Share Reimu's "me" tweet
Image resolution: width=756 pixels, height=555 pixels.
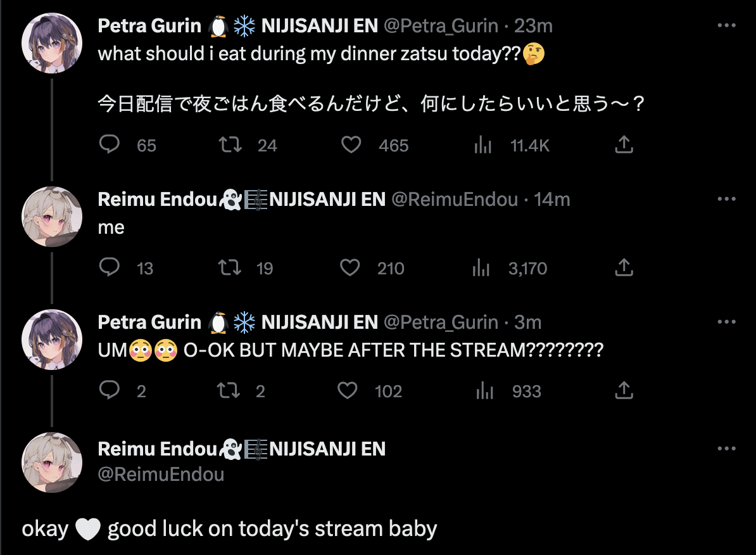(624, 268)
